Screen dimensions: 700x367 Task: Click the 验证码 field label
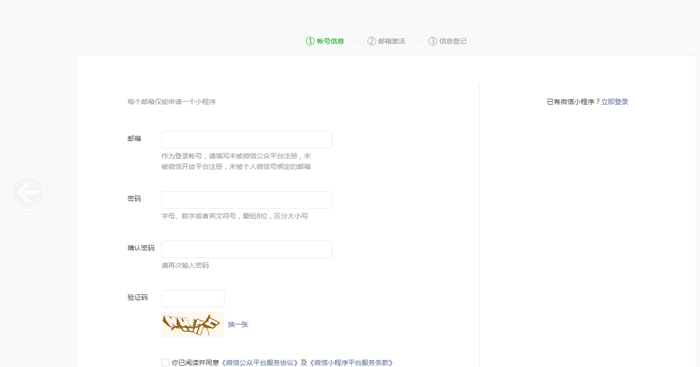pyautogui.click(x=138, y=297)
